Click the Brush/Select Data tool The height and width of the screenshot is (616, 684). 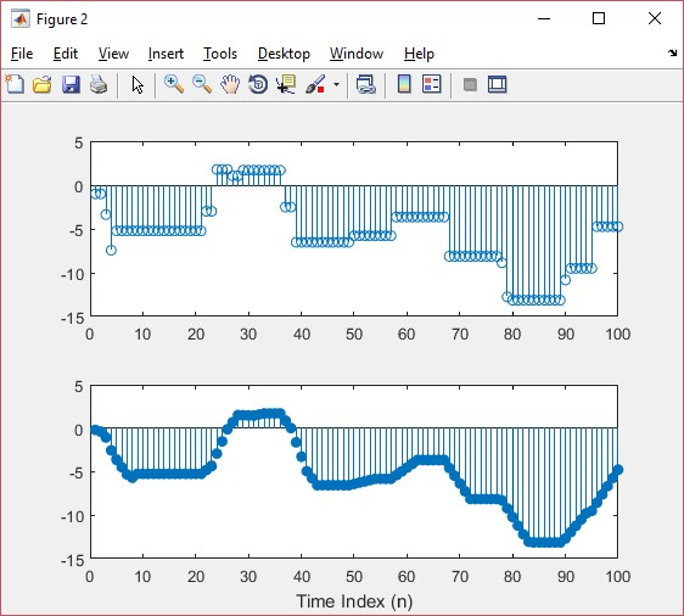click(315, 84)
